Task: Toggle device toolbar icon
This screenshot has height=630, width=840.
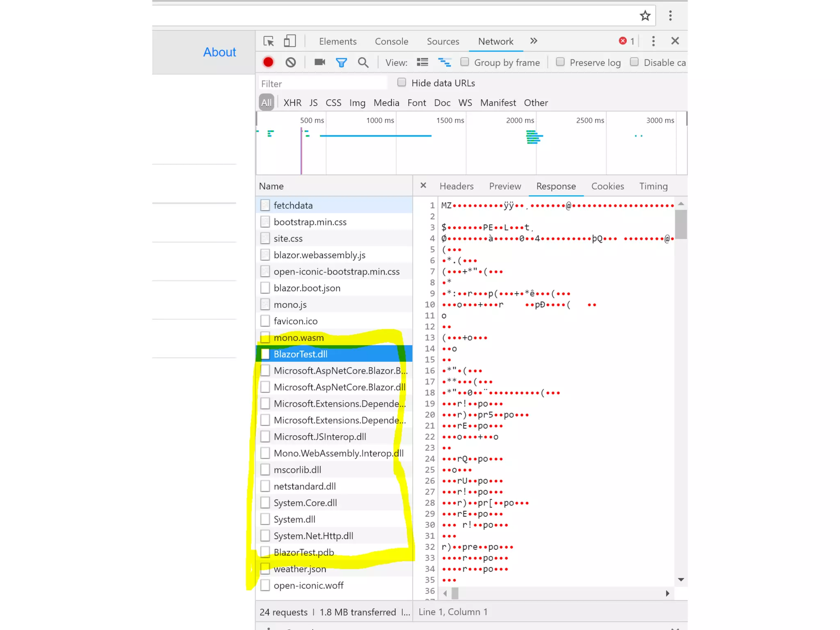Action: coord(290,41)
